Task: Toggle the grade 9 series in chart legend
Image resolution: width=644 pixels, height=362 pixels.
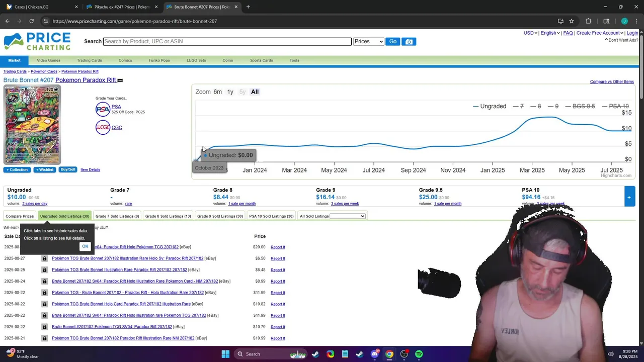Action: [x=553, y=106]
